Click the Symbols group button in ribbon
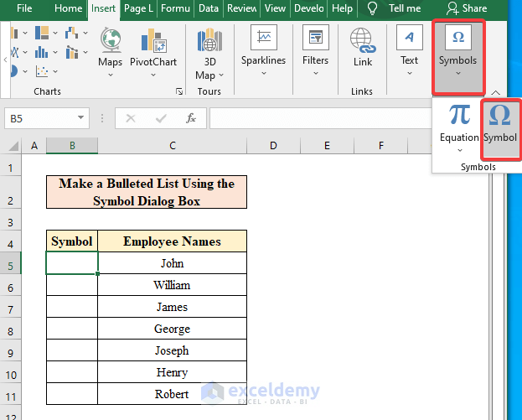Image resolution: width=522 pixels, height=420 pixels. tap(458, 57)
